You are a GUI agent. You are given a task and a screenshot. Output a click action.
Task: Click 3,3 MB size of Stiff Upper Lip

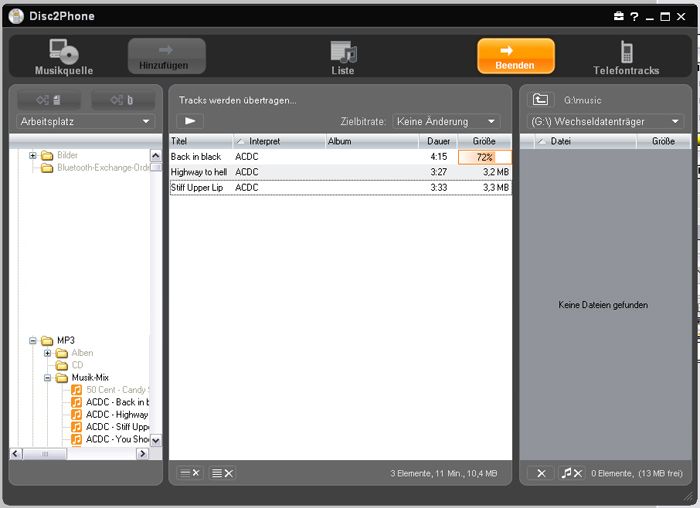(x=496, y=187)
